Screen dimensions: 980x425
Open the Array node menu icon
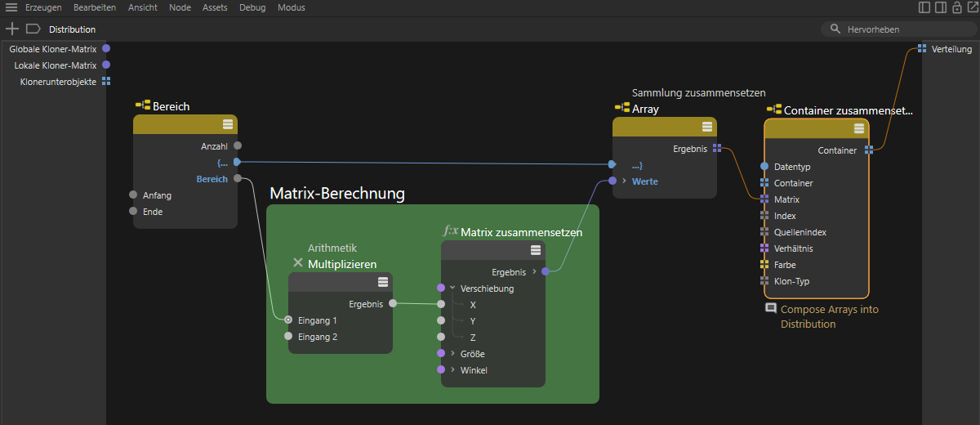tap(706, 127)
